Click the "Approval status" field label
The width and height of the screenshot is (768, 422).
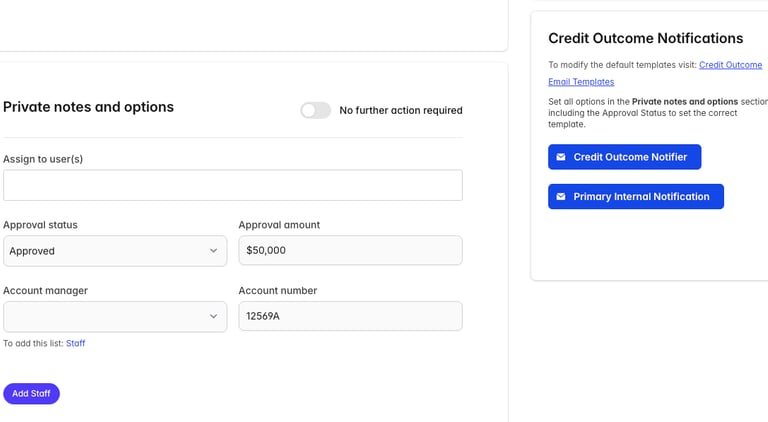(x=40, y=225)
